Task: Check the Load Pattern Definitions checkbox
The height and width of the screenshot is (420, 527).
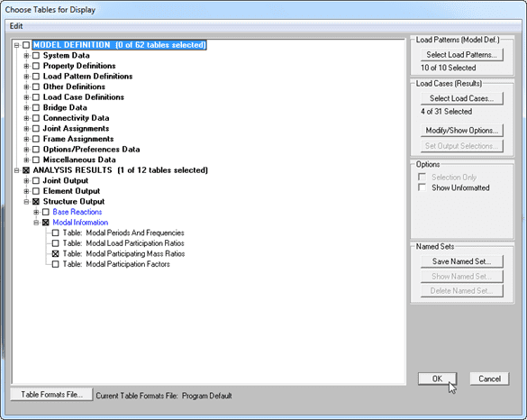Action: [x=36, y=77]
